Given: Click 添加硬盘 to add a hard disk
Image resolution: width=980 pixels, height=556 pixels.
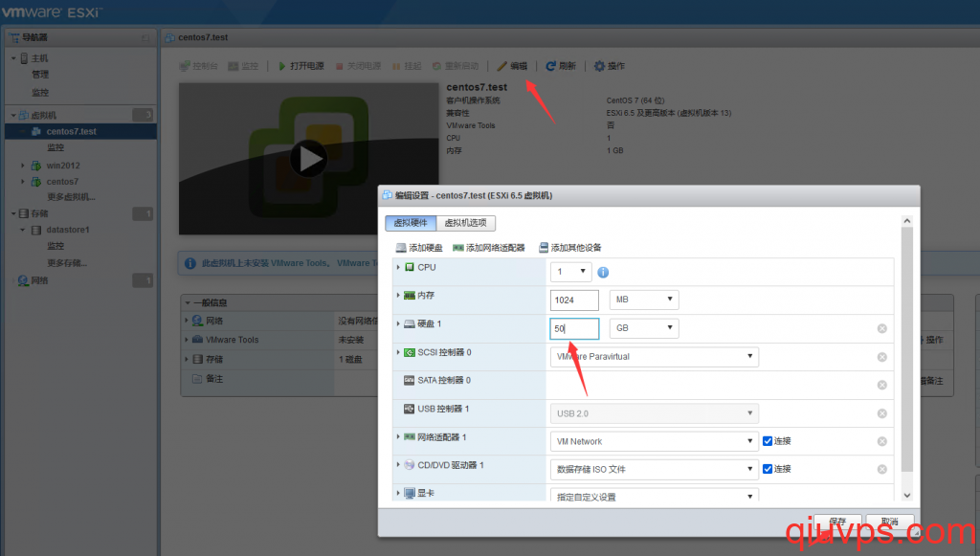Looking at the screenshot, I should 419,248.
